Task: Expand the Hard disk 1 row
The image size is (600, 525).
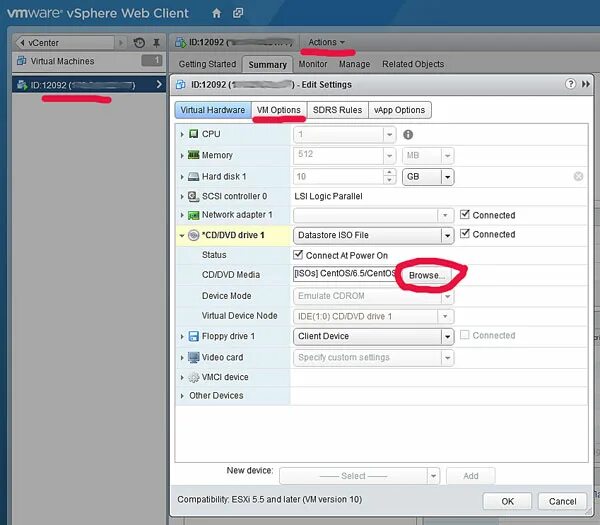Action: [182, 177]
